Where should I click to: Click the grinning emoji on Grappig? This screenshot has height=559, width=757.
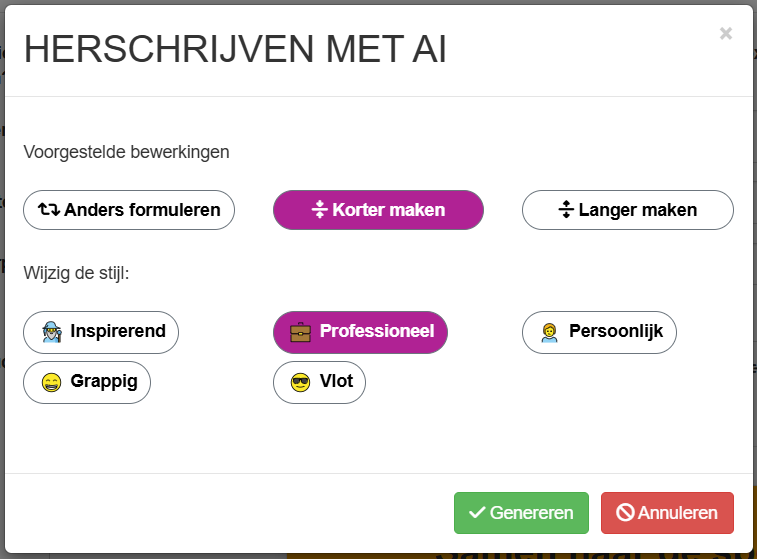pos(52,382)
